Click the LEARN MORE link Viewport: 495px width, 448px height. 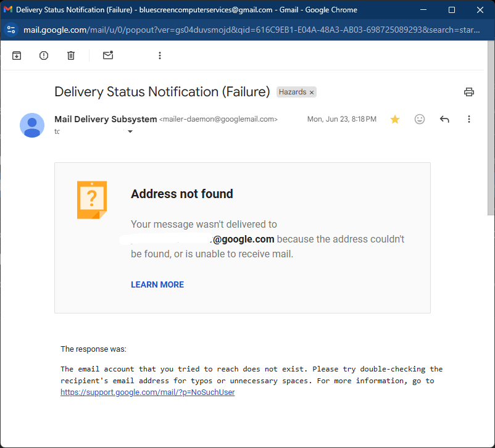click(x=157, y=284)
